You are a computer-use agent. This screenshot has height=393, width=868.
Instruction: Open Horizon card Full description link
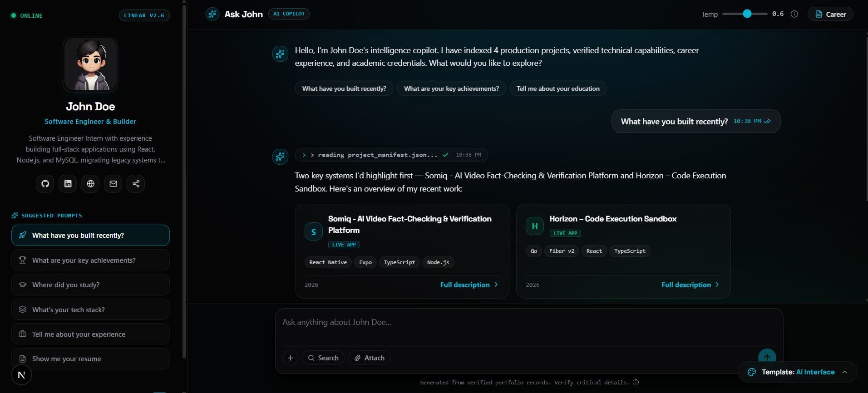690,285
